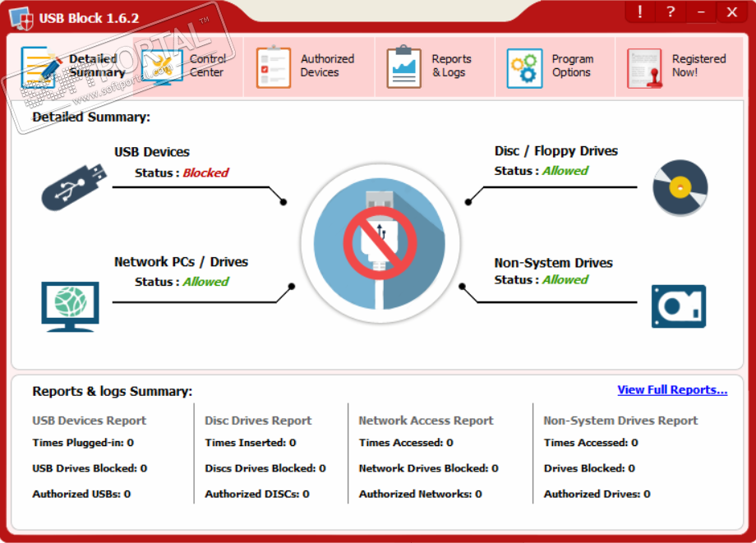Click the USB flash drive icon
This screenshot has width=756, height=543.
click(x=73, y=186)
